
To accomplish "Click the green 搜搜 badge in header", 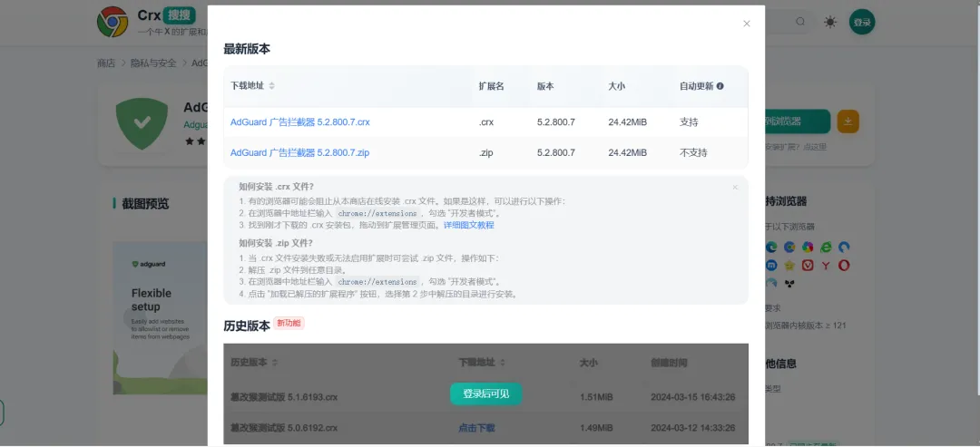I will (x=179, y=15).
